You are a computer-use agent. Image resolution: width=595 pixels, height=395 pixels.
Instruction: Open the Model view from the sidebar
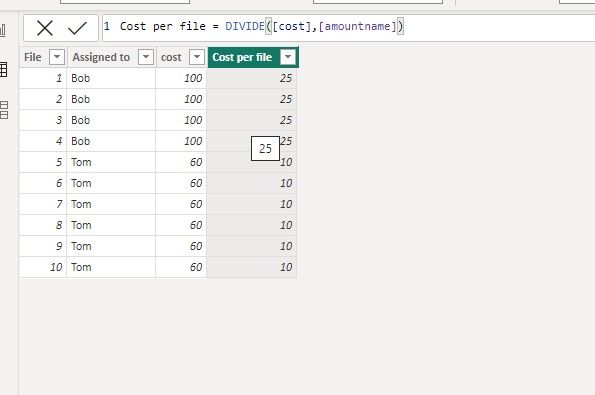pos(4,110)
